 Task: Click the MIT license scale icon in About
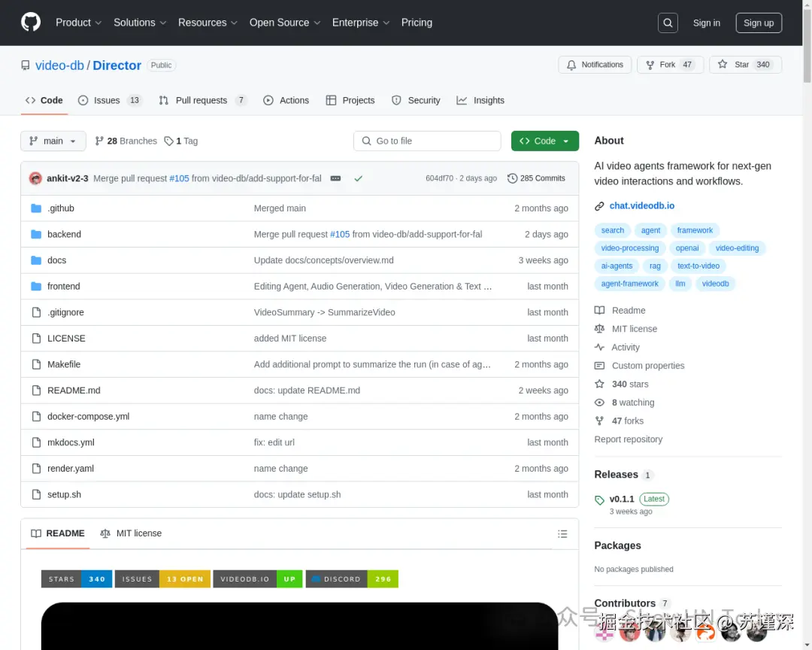pyautogui.click(x=599, y=329)
